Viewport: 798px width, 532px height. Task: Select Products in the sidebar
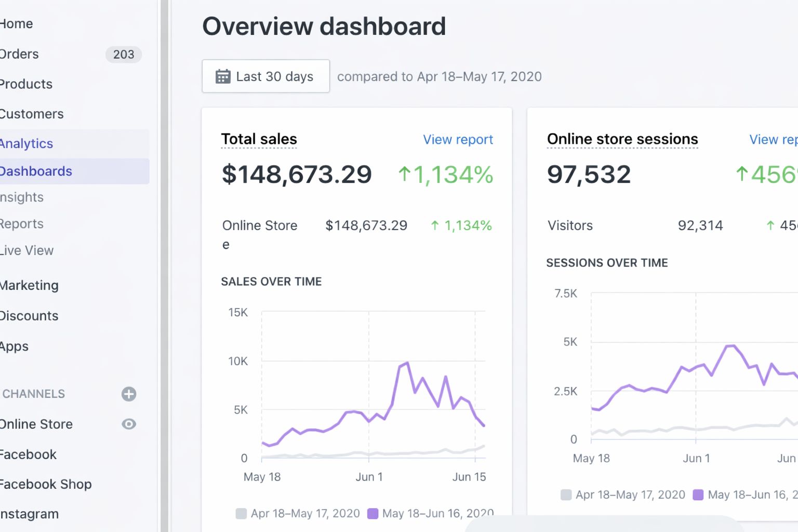click(26, 84)
